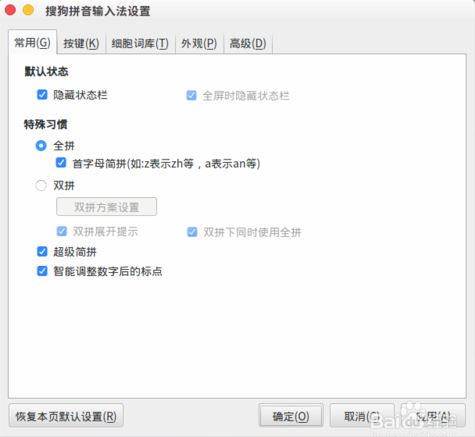This screenshot has height=437, width=475.
Task: Click 恢复本页默认设置(R) button
Action: (x=66, y=416)
